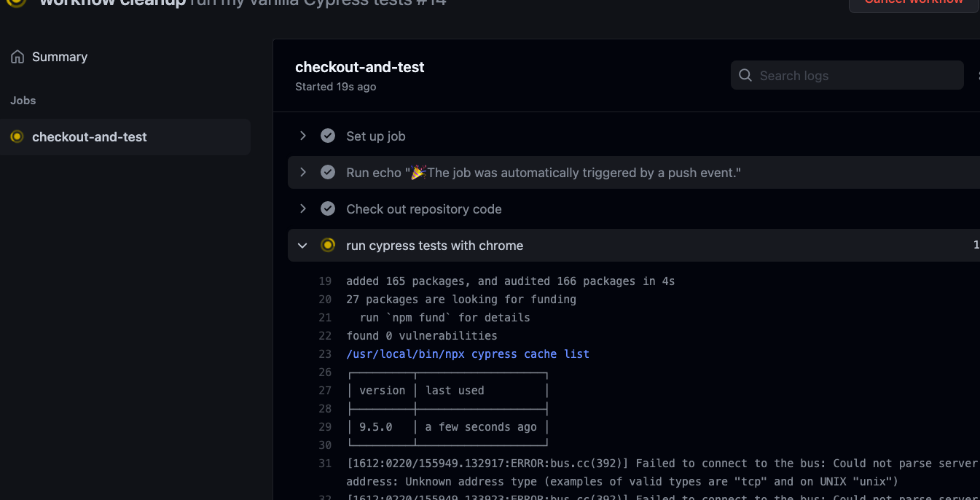Image resolution: width=980 pixels, height=500 pixels.
Task: Open the Summary home icon
Action: click(x=17, y=57)
